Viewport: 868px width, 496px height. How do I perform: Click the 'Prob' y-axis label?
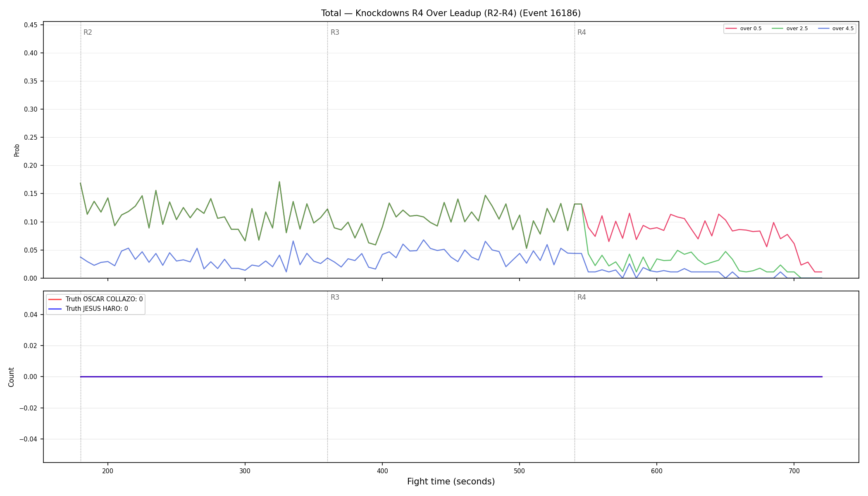click(x=17, y=150)
